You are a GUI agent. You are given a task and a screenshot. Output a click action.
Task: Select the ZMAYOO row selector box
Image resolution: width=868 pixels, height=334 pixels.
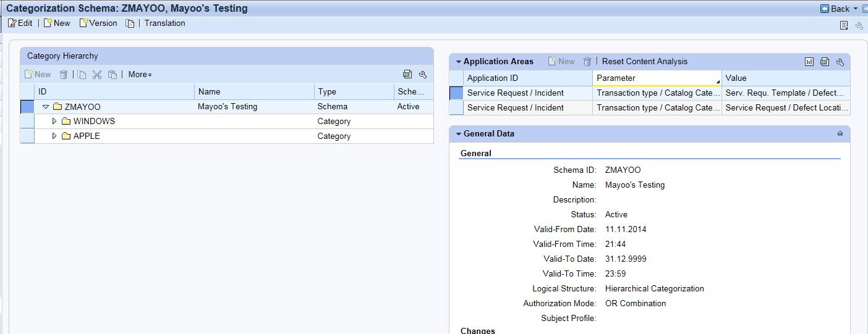coord(27,107)
